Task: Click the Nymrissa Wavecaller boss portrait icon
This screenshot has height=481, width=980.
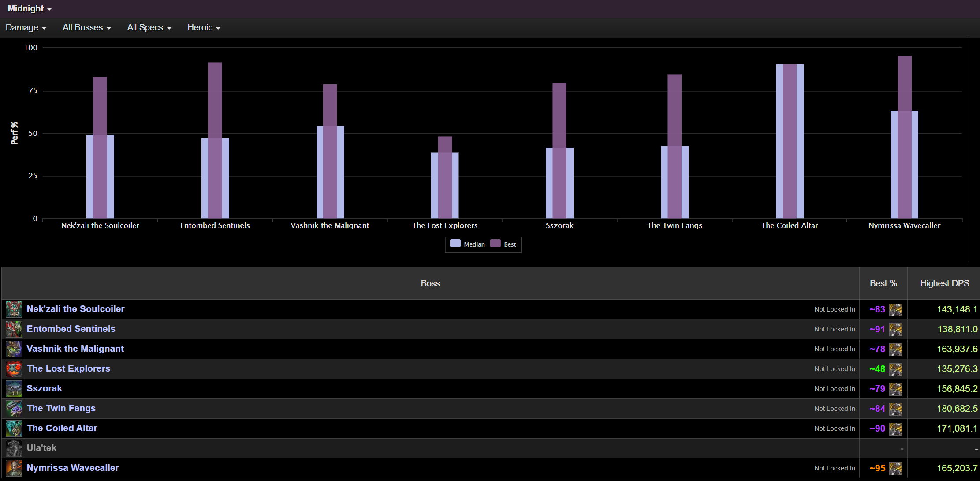Action: [x=14, y=468]
